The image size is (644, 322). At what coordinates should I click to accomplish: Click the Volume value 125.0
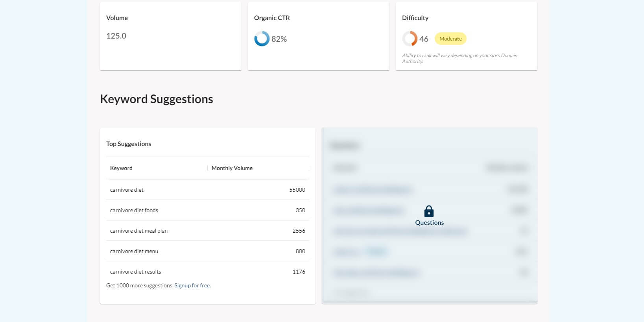116,36
